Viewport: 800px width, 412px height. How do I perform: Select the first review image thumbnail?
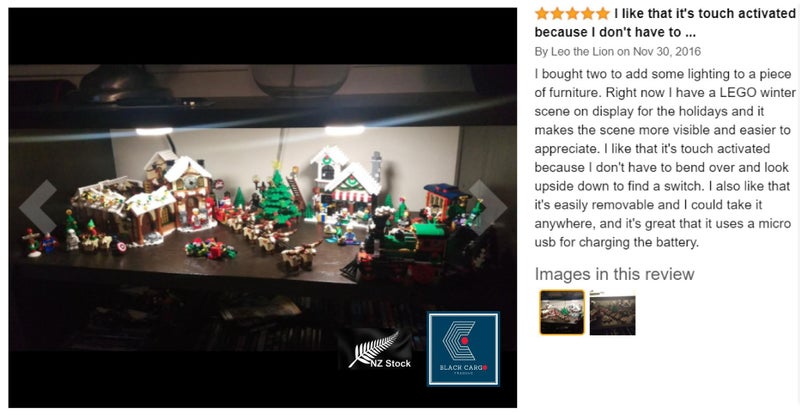pos(562,313)
